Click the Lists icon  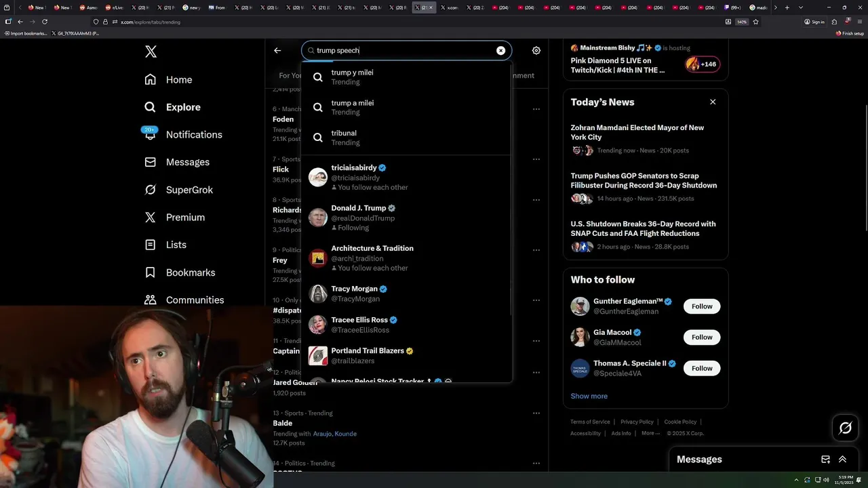point(151,245)
